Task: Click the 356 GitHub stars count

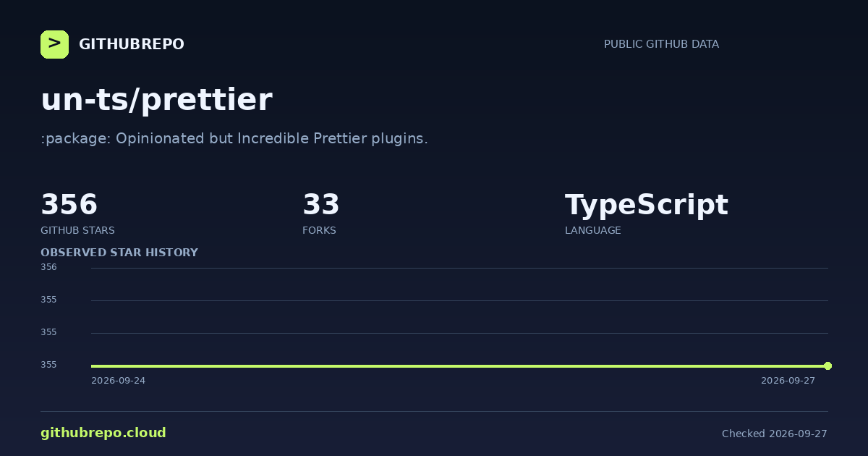Action: [69, 205]
